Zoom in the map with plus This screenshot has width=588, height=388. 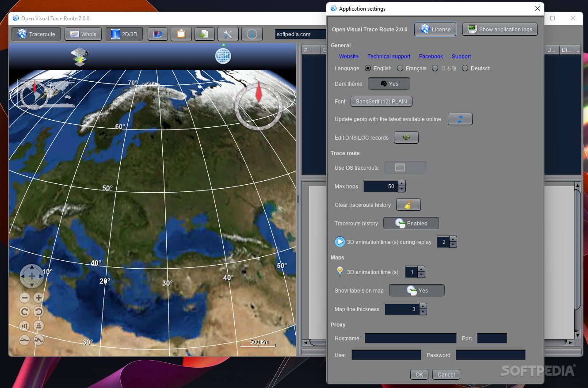(38, 298)
